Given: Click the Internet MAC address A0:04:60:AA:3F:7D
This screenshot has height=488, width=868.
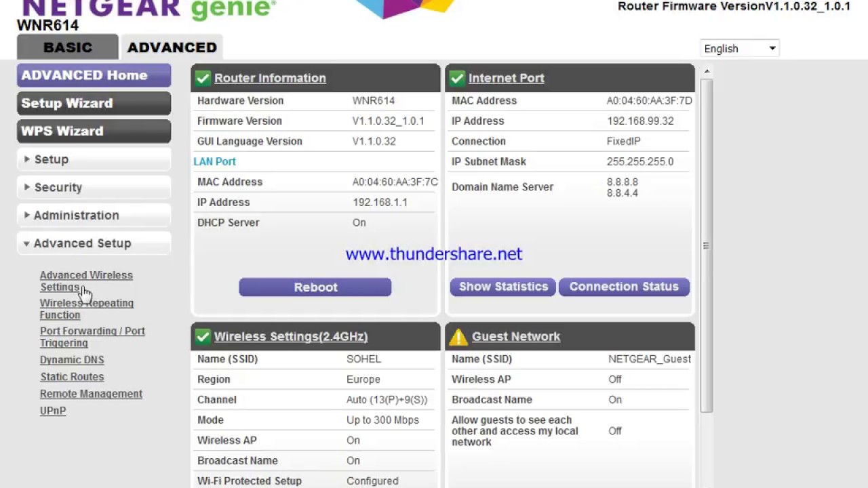Looking at the screenshot, I should (649, 100).
